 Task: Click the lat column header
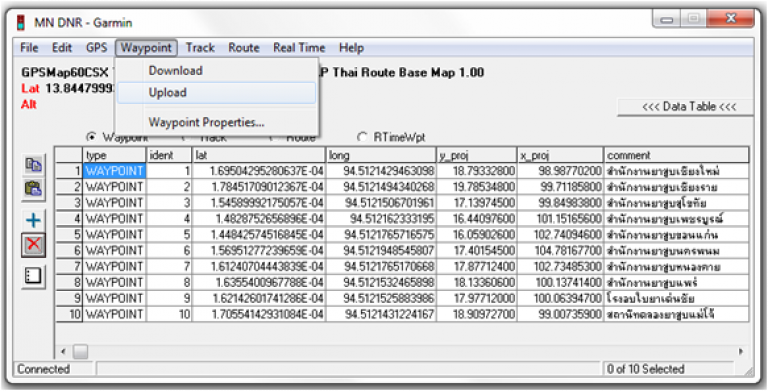(x=259, y=155)
